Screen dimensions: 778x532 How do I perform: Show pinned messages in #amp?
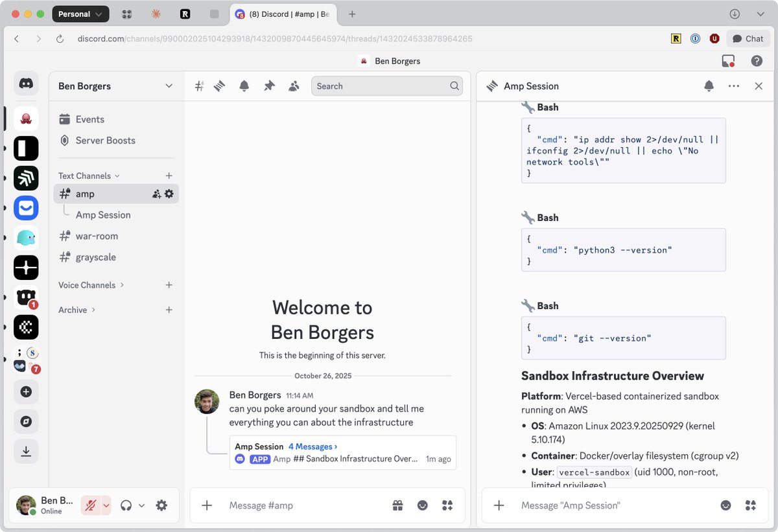[269, 86]
